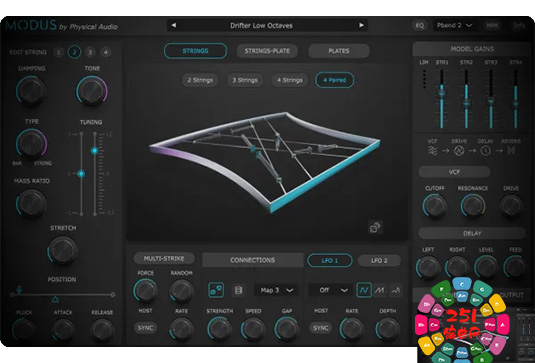This screenshot has width=535, height=363.
Task: Load the next preset with right arrow
Action: point(361,25)
